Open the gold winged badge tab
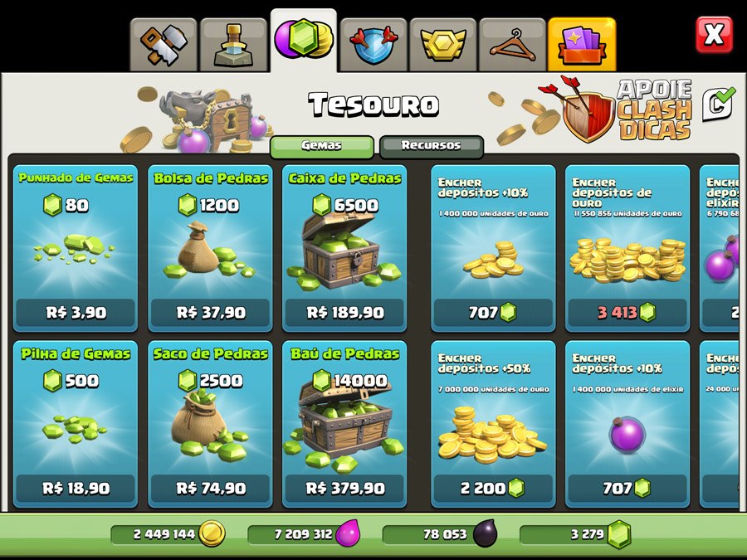The height and width of the screenshot is (560, 747). coord(443,45)
